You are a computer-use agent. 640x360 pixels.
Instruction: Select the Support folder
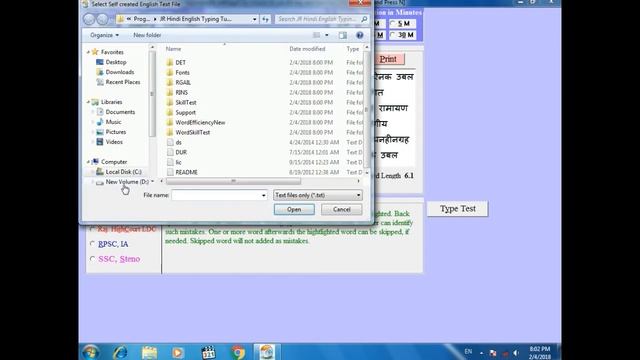point(185,112)
